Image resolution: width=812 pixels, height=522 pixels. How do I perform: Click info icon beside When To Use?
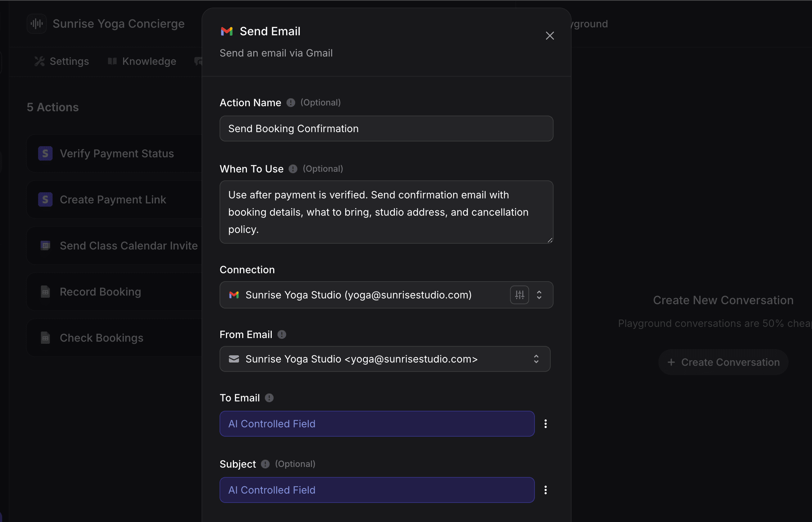[x=293, y=169]
